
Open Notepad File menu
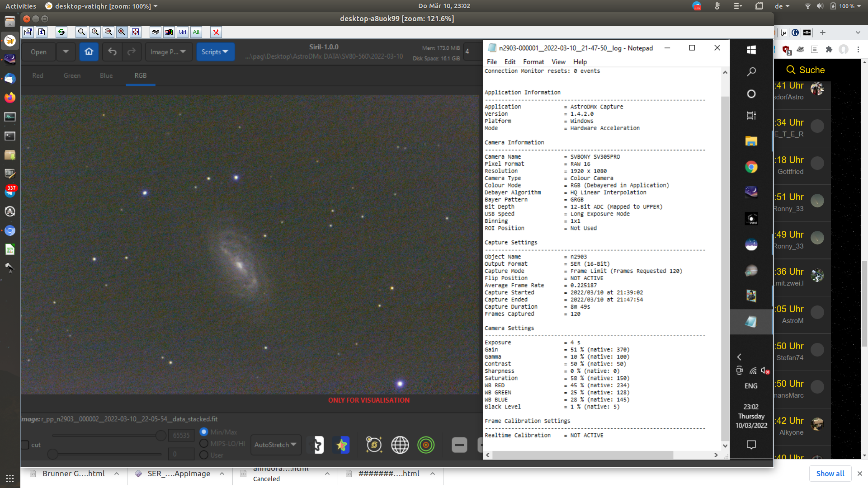pyautogui.click(x=492, y=62)
